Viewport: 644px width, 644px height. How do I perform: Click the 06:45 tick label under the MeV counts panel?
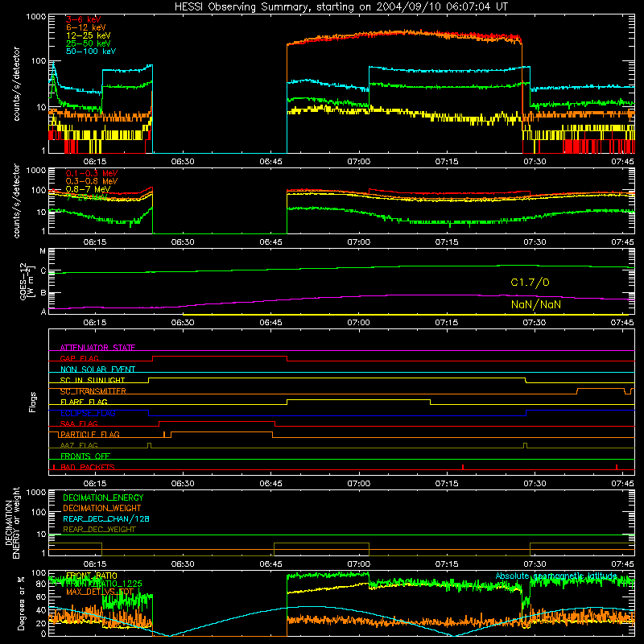click(270, 242)
